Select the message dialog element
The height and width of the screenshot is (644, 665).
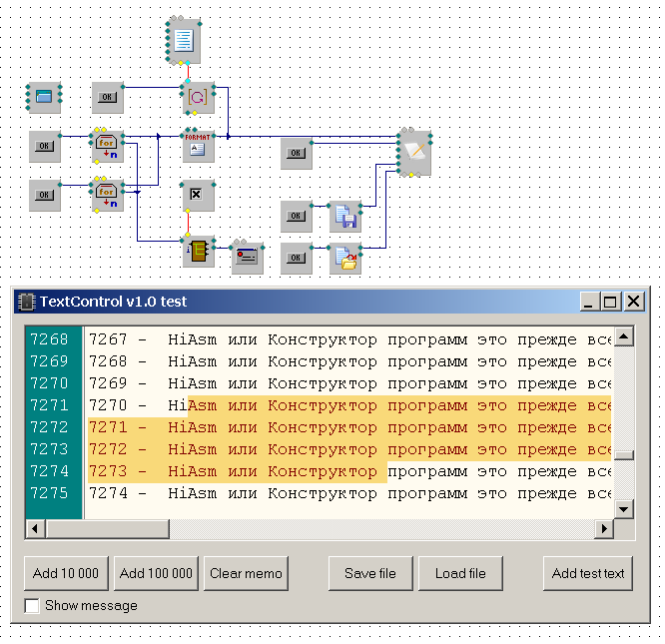[x=248, y=258]
